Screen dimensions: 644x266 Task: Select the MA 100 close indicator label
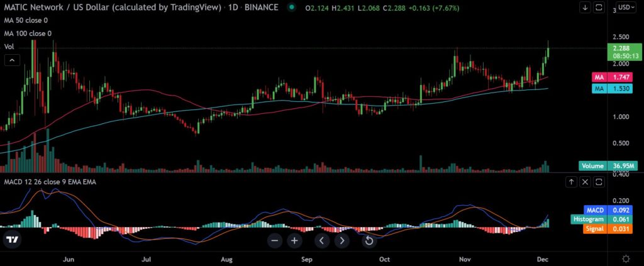[x=28, y=34]
